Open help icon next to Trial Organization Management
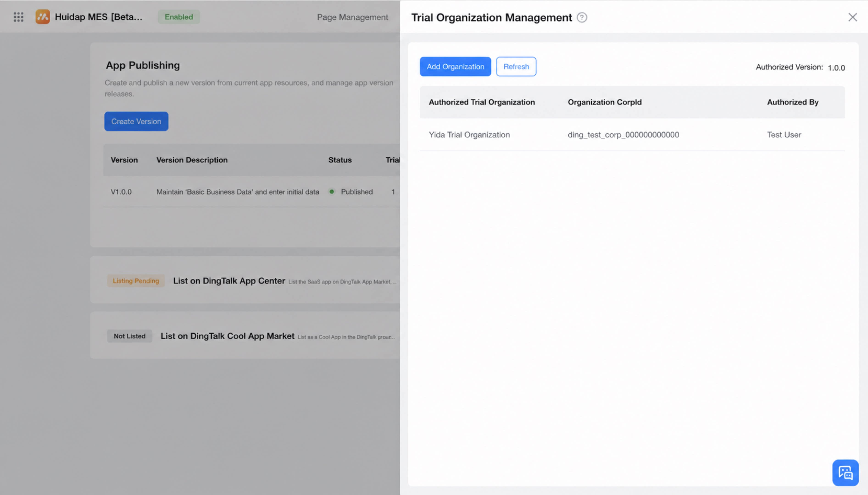The width and height of the screenshot is (868, 495). click(x=582, y=17)
